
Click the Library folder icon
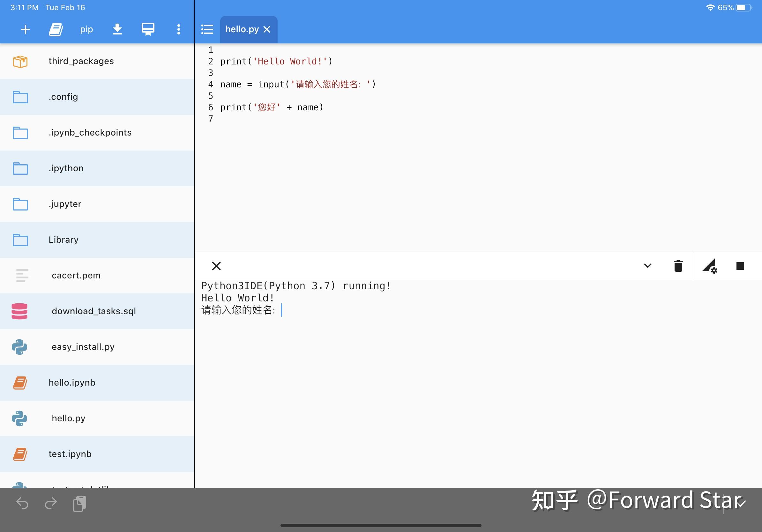click(20, 240)
